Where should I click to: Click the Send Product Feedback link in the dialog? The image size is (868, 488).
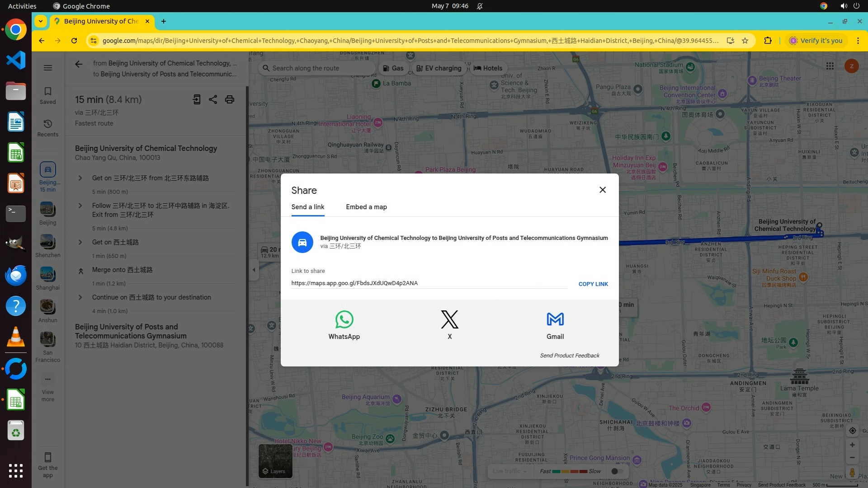click(569, 356)
